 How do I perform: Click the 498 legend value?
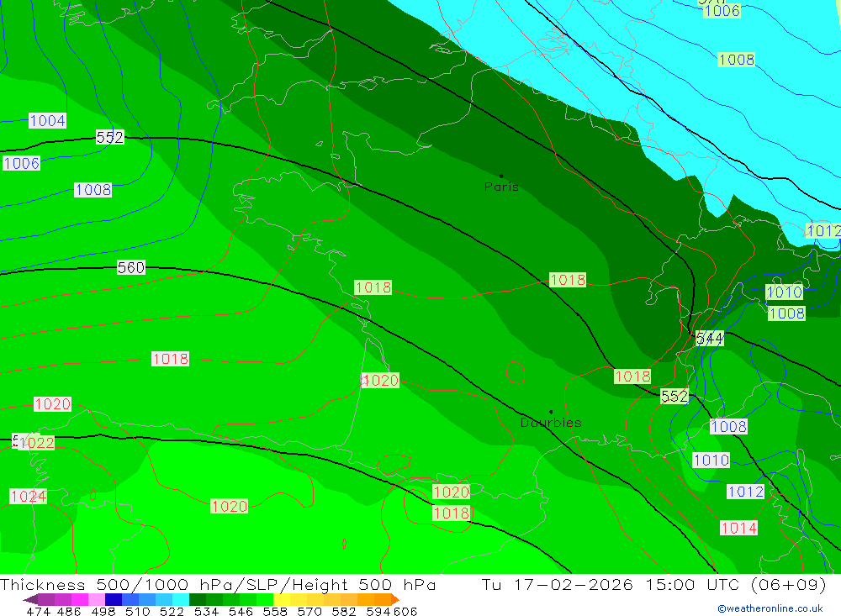point(103,612)
